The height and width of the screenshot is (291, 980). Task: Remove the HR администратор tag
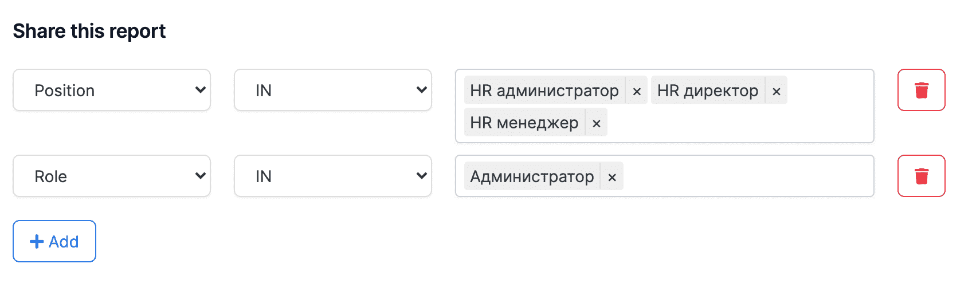tap(637, 91)
